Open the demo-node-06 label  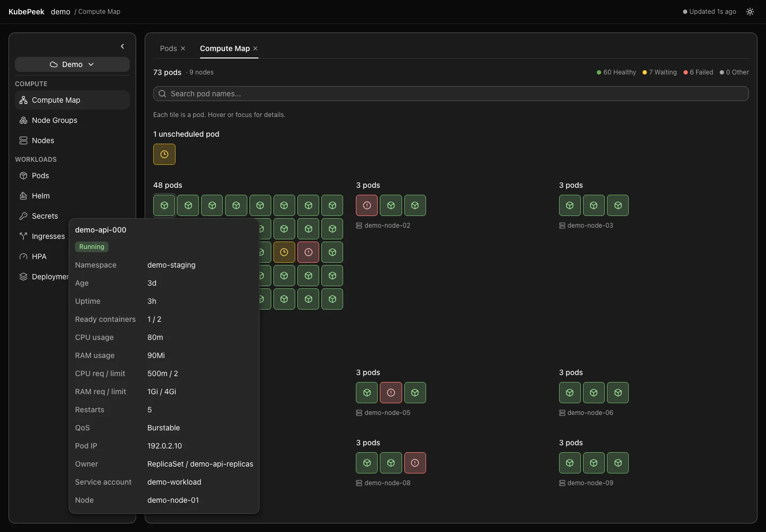click(x=586, y=413)
